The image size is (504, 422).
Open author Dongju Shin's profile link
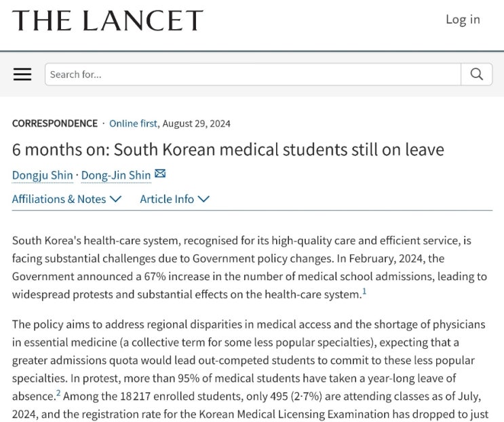[43, 175]
